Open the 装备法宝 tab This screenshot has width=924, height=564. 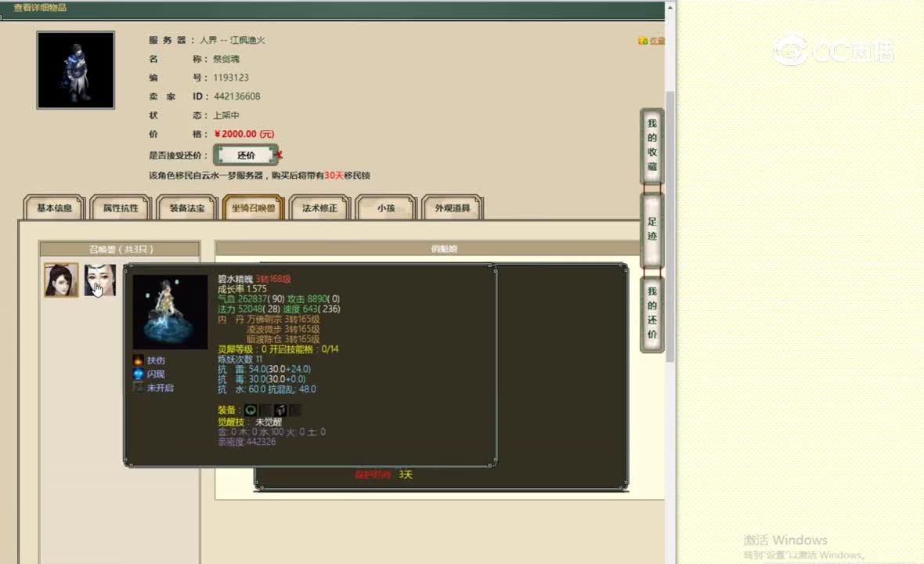click(187, 208)
